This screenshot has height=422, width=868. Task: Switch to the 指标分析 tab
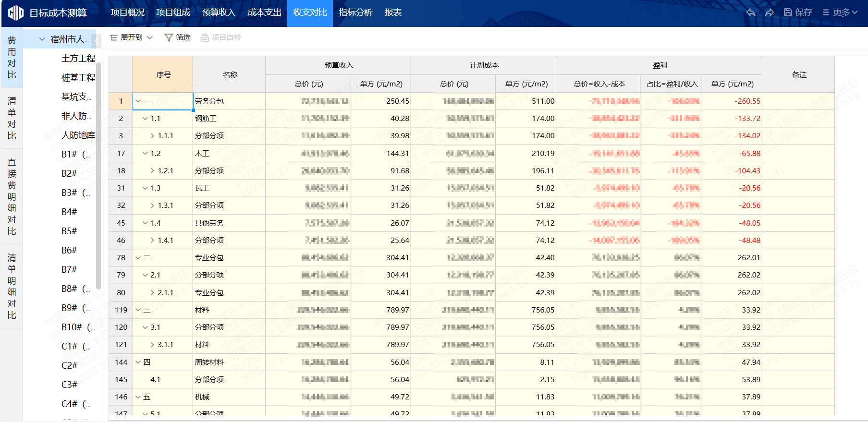(x=355, y=12)
